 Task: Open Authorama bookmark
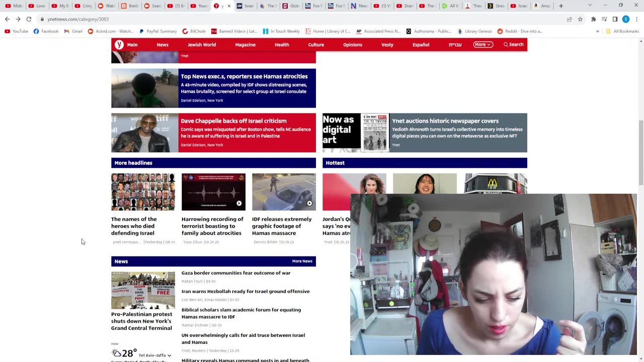[429, 31]
